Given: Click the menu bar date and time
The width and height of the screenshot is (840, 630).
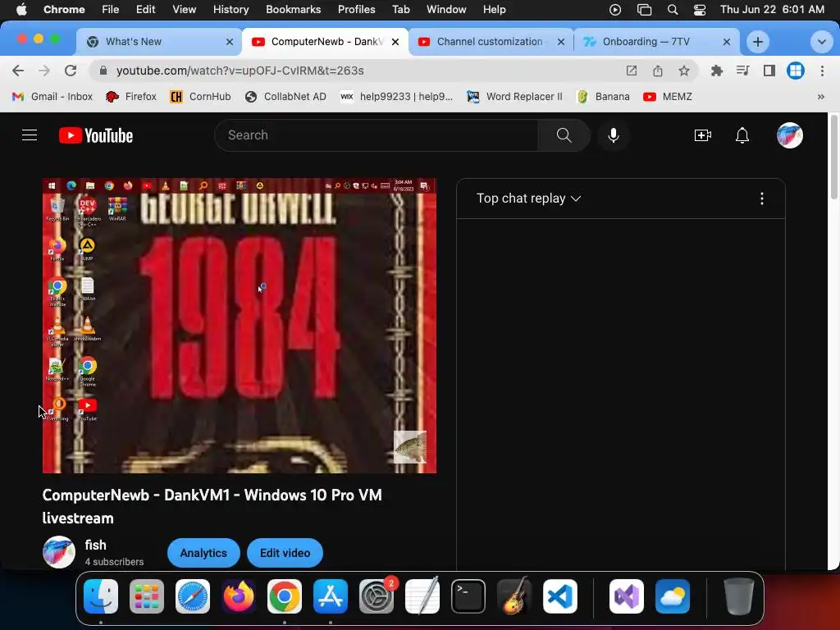Looking at the screenshot, I should point(772,10).
